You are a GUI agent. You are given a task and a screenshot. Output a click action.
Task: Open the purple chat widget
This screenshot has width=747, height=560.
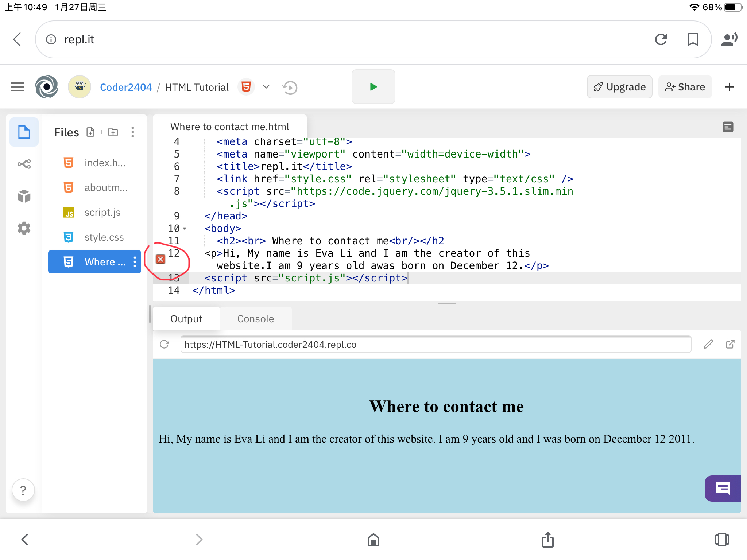[723, 489]
